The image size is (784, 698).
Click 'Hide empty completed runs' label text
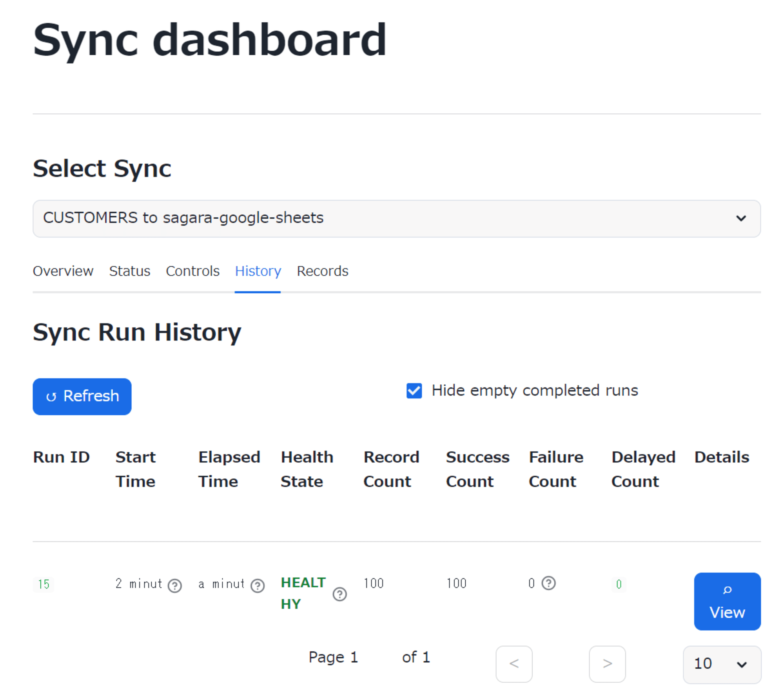(x=535, y=391)
